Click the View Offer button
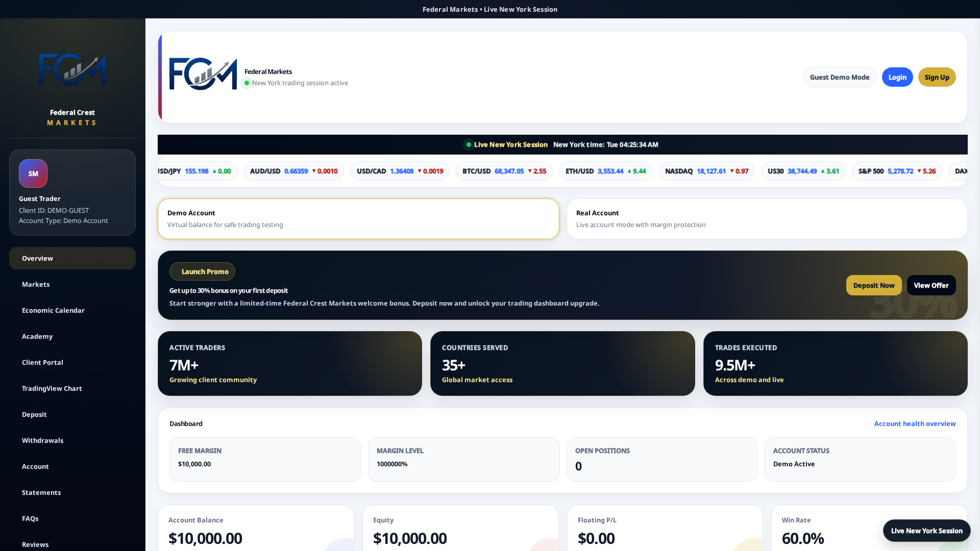Viewport: 980px width, 551px height. [931, 285]
